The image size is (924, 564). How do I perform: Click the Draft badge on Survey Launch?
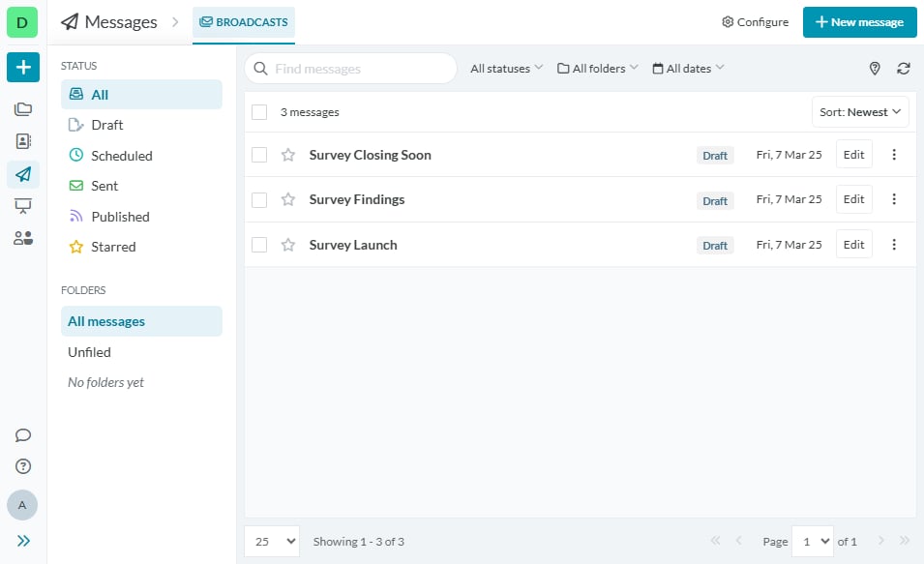pos(715,245)
